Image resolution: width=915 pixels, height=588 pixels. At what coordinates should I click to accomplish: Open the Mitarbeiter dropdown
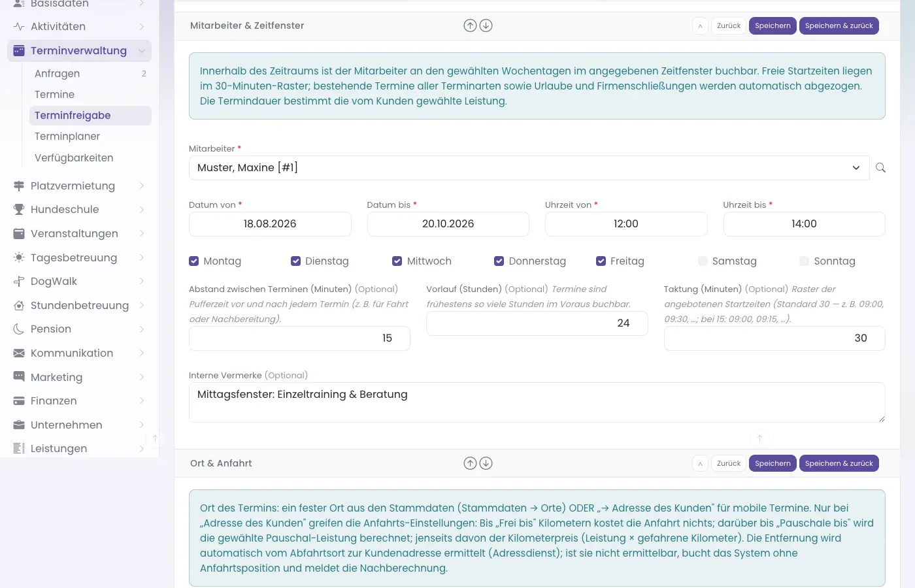(x=529, y=168)
